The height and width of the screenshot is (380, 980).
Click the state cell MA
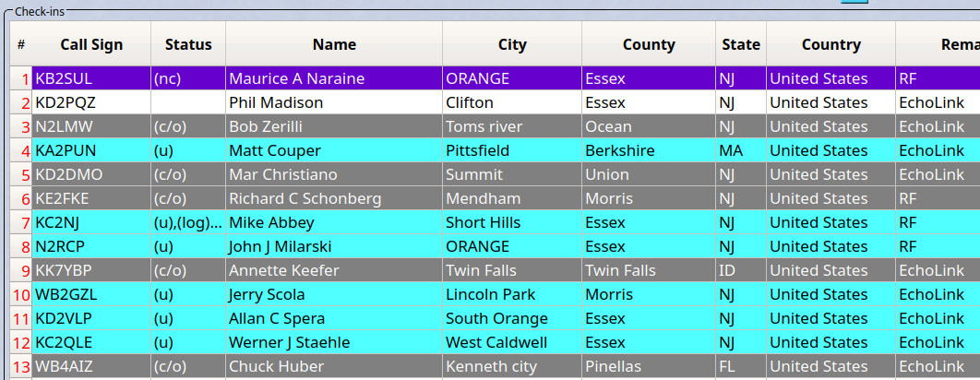click(x=741, y=150)
